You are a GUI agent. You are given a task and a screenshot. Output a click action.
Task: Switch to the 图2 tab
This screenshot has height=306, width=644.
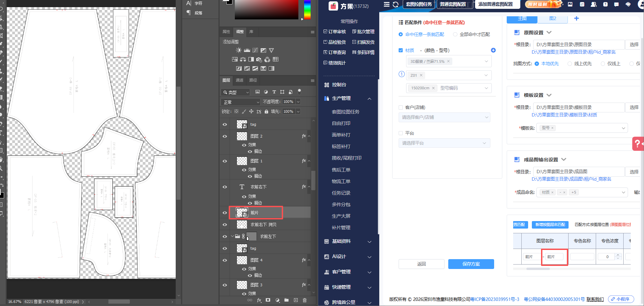coord(553,18)
